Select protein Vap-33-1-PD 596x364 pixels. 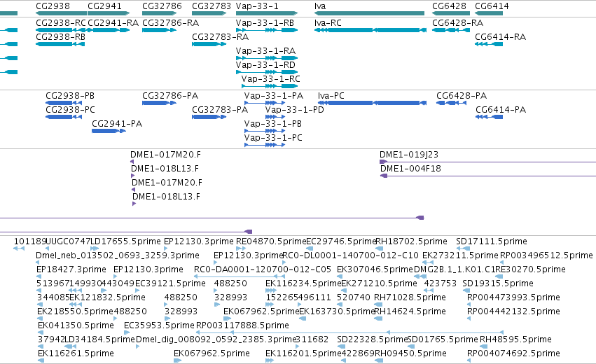click(275, 117)
